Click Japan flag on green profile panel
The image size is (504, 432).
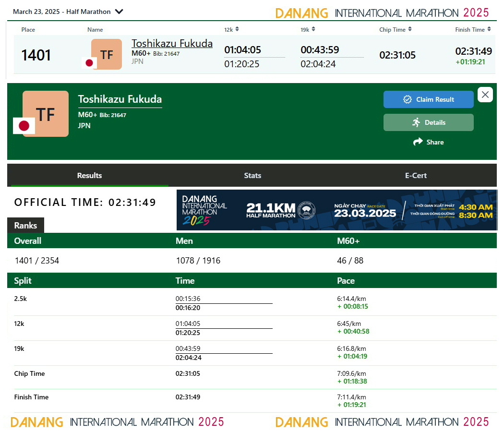click(x=24, y=126)
